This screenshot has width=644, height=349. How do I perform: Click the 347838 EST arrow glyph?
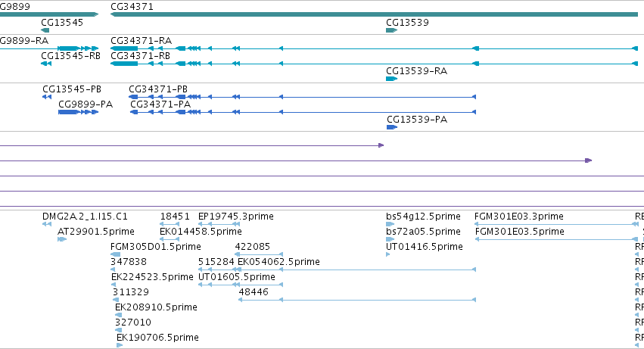click(113, 270)
